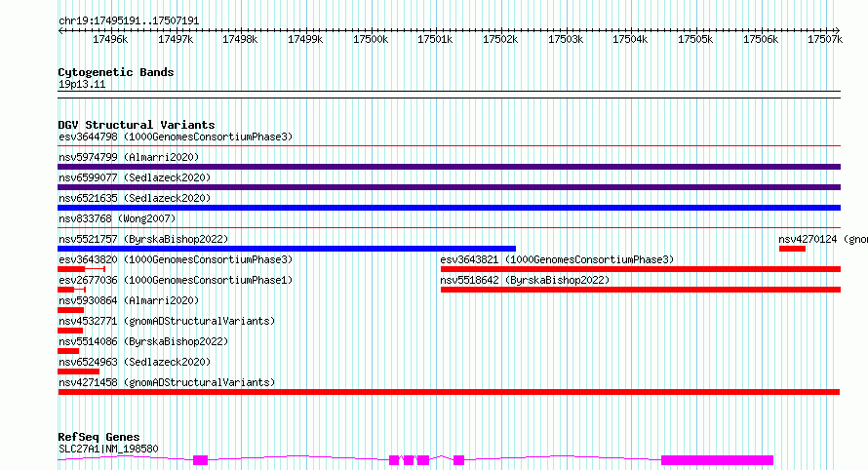Click the 17501k ruler tick label
The height and width of the screenshot is (470, 868).
(435, 39)
